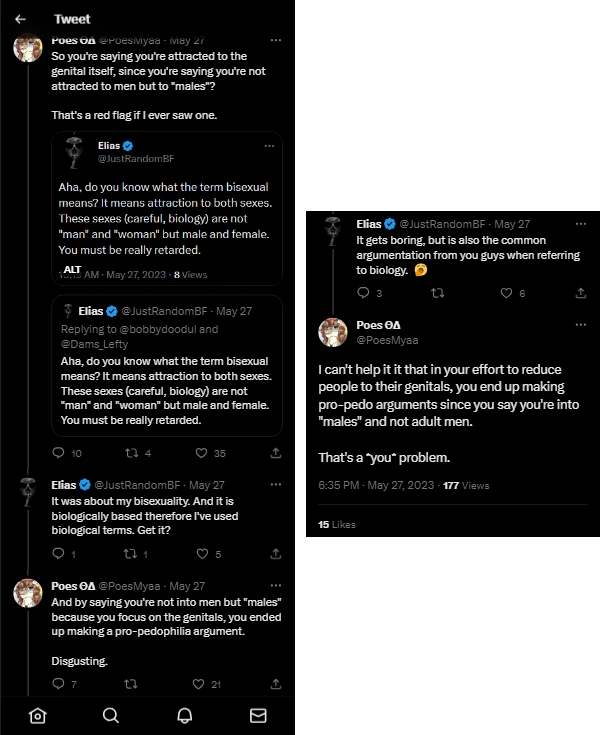Share the tweet with 35 likes

[x=275, y=453]
